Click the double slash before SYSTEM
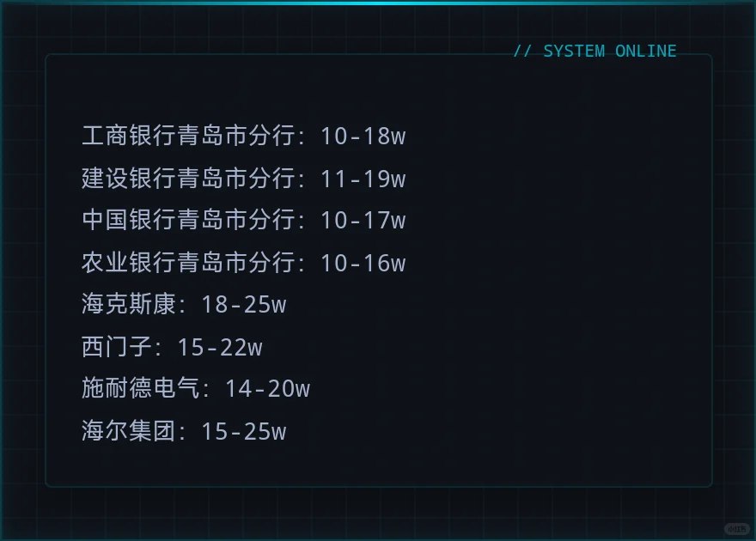 522,51
